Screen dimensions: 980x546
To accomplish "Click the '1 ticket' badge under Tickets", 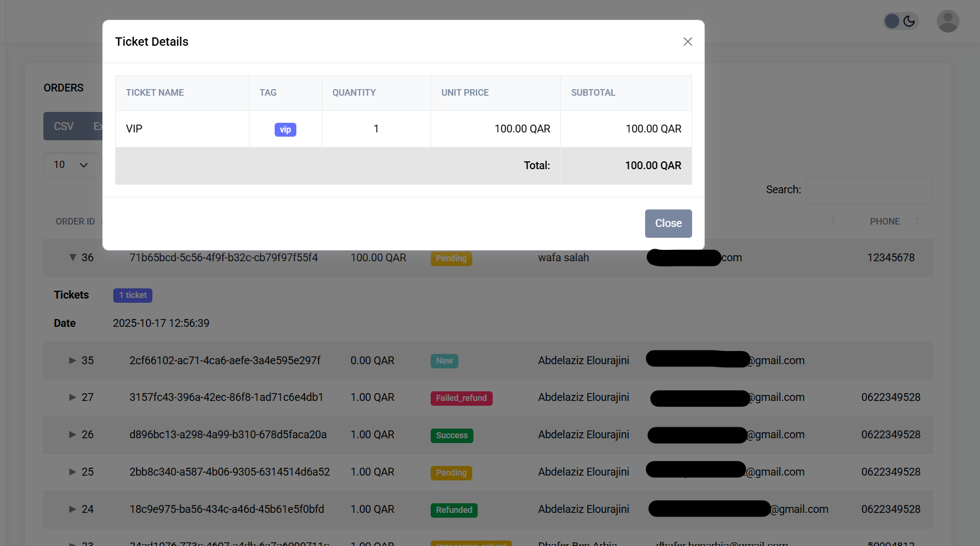I will pyautogui.click(x=133, y=295).
